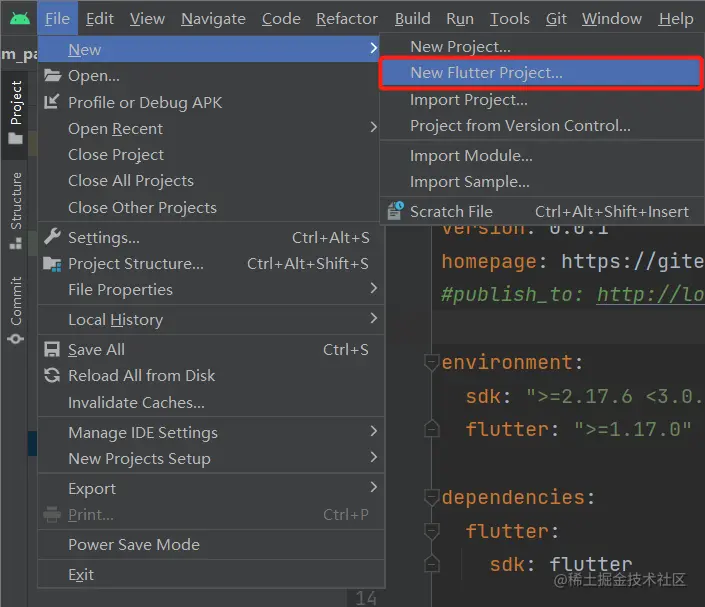This screenshot has height=607, width=705.
Task: Open the View menu
Action: (x=147, y=18)
